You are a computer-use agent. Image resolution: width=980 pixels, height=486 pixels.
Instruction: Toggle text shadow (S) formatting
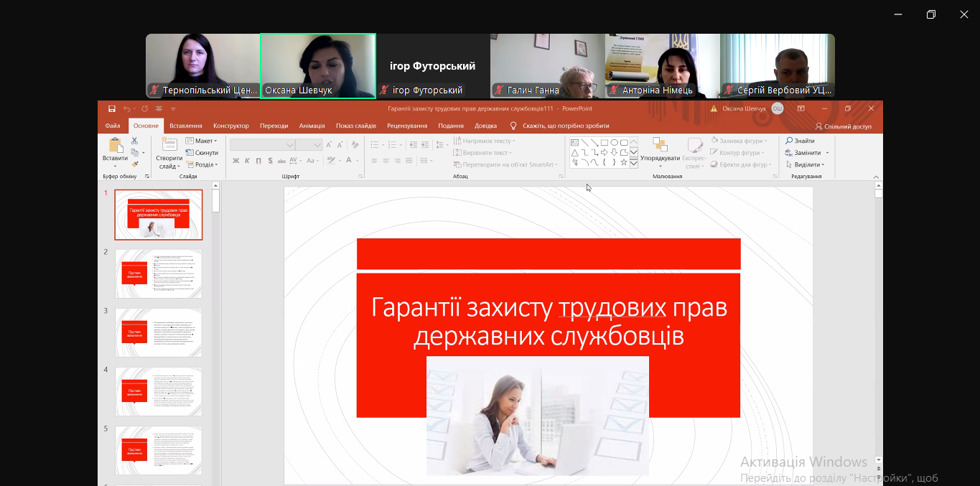(270, 161)
